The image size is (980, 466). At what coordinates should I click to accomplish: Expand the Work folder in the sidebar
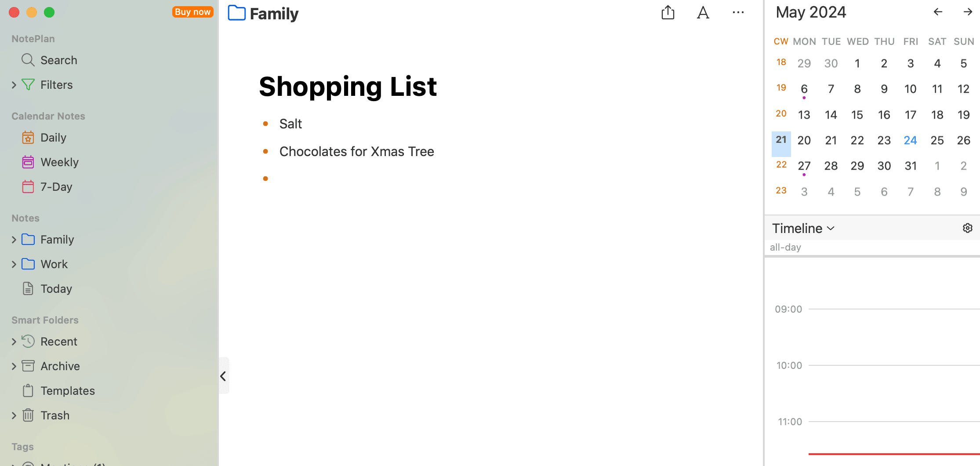point(15,264)
